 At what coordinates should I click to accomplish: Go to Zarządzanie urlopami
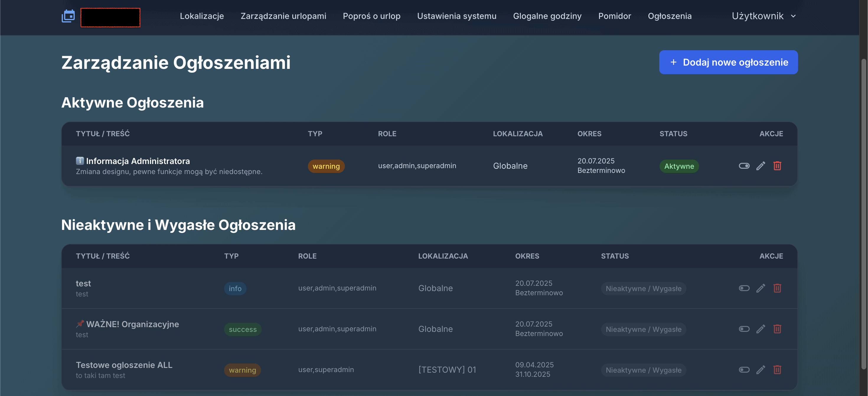(283, 16)
